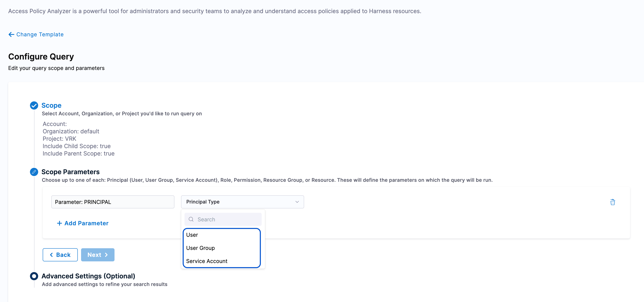644x302 pixels.
Task: Click the Scope Parameters pencil step icon
Action: 34,172
